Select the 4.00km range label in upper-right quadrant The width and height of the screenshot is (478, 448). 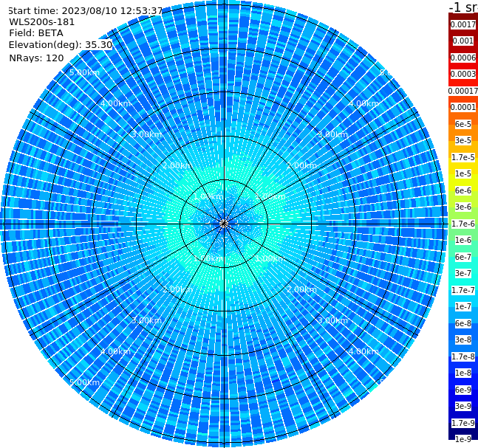363,103
